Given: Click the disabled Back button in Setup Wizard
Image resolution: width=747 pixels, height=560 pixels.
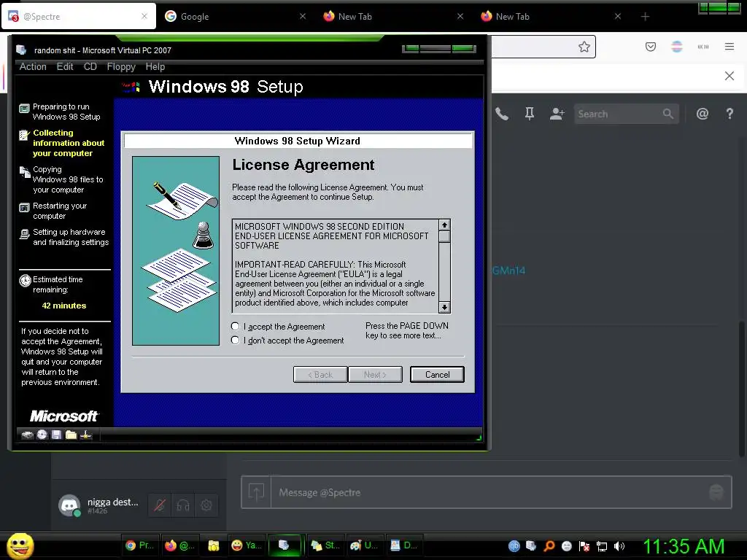Looking at the screenshot, I should click(320, 375).
